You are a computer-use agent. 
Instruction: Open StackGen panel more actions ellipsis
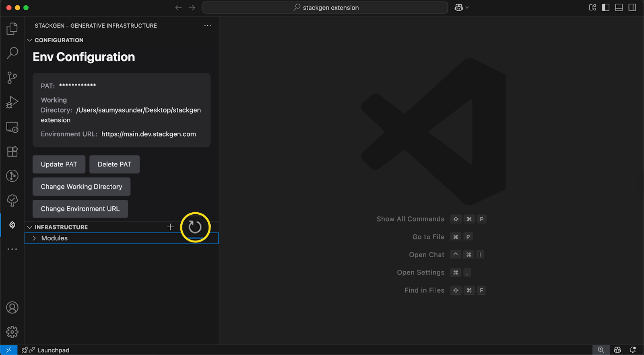pyautogui.click(x=207, y=25)
